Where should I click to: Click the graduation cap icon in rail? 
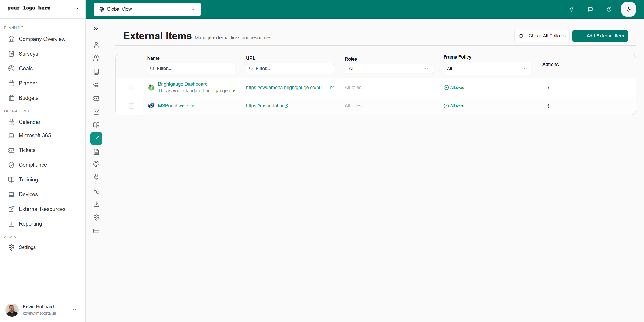96,85
